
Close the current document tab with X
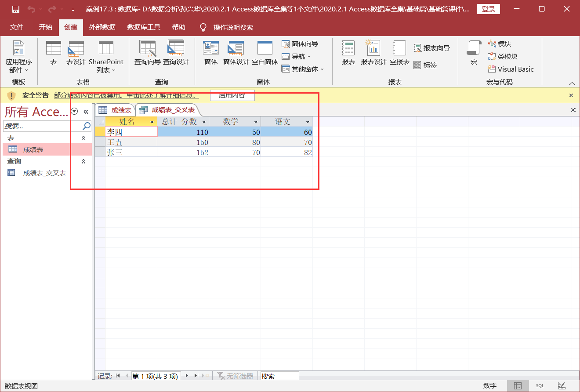[x=573, y=110]
